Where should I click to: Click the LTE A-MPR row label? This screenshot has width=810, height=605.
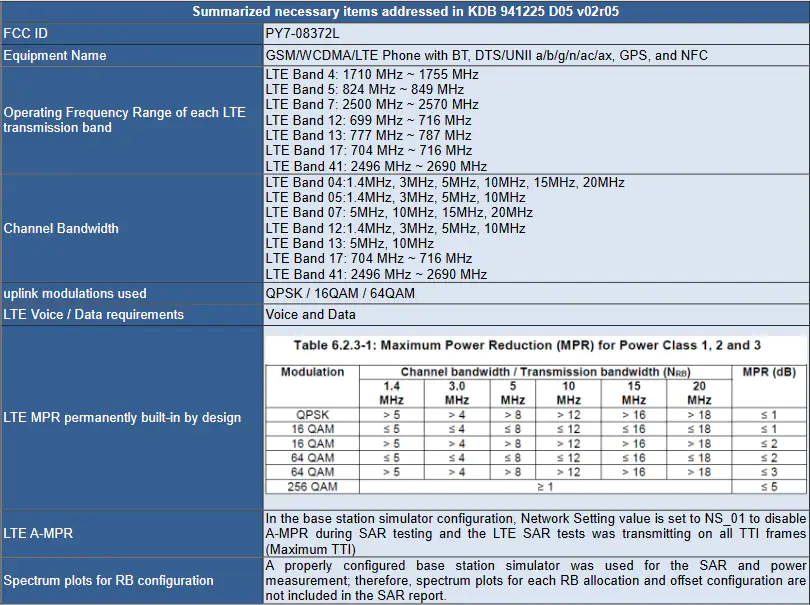click(38, 533)
